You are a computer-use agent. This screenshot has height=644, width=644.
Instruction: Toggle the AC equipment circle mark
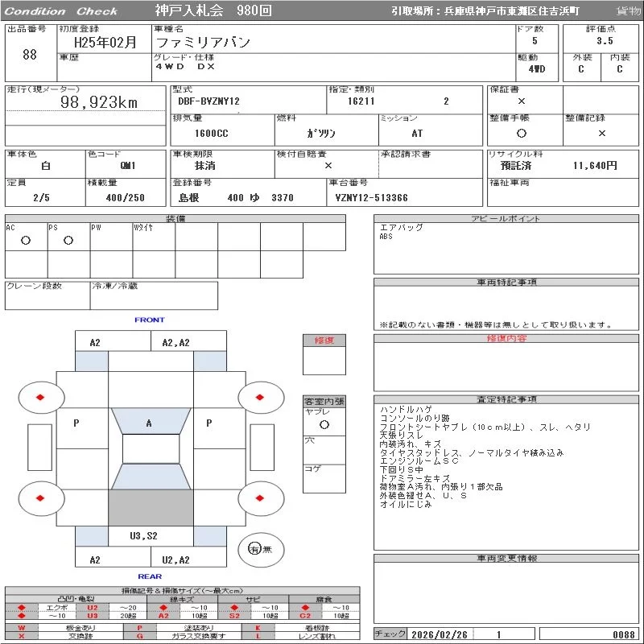point(26,241)
